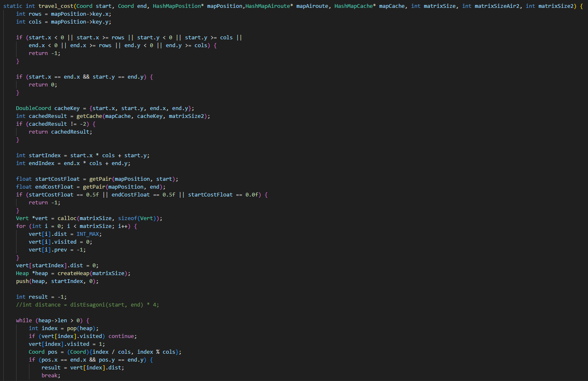The image size is (588, 381).
Task: Click the getCache function call
Action: (89, 116)
